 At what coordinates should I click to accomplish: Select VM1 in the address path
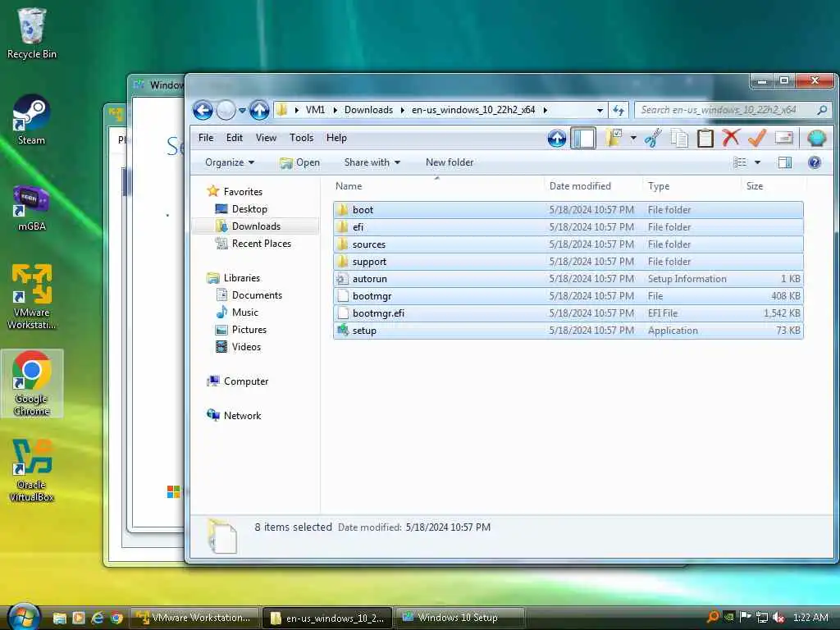point(315,110)
